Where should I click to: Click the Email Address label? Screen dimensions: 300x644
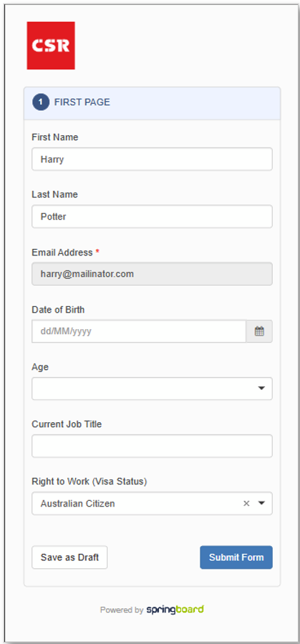[x=62, y=253]
